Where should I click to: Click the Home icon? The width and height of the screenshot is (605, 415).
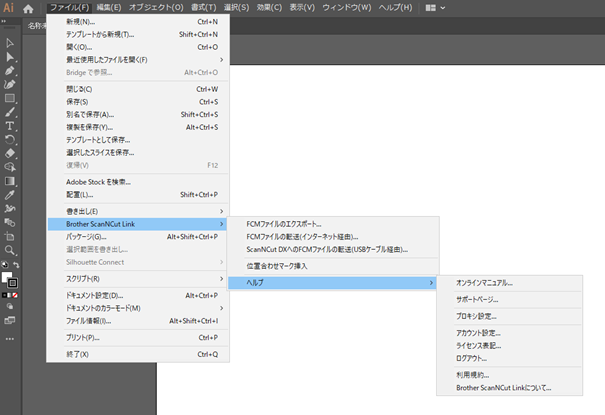tap(28, 8)
